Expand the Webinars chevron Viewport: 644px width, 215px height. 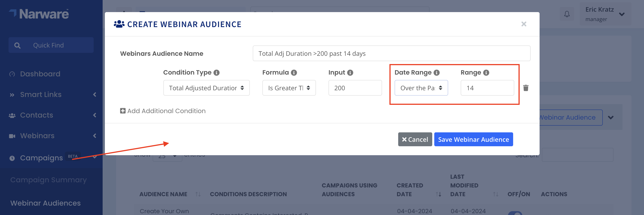tap(95, 136)
